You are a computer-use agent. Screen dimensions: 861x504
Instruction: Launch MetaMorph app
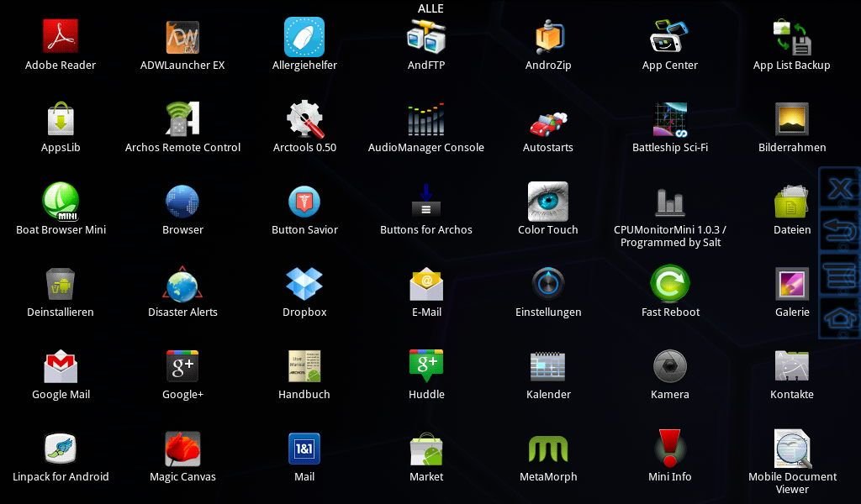point(548,449)
